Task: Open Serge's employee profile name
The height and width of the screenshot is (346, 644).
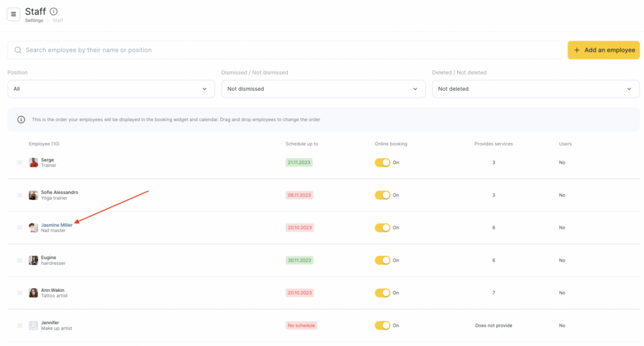Action: pyautogui.click(x=47, y=160)
